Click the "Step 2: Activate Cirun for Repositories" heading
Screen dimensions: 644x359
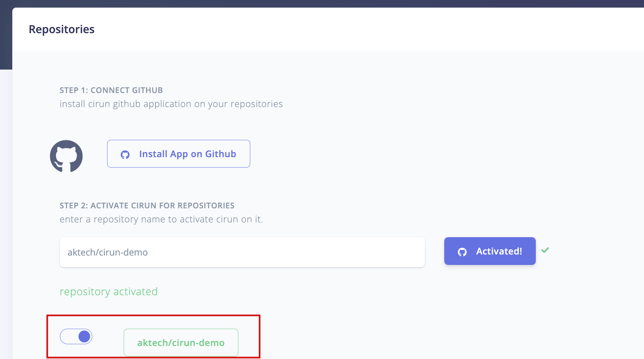tap(147, 205)
